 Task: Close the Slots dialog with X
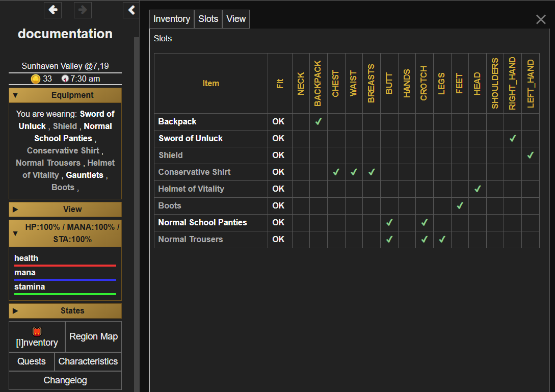[541, 19]
